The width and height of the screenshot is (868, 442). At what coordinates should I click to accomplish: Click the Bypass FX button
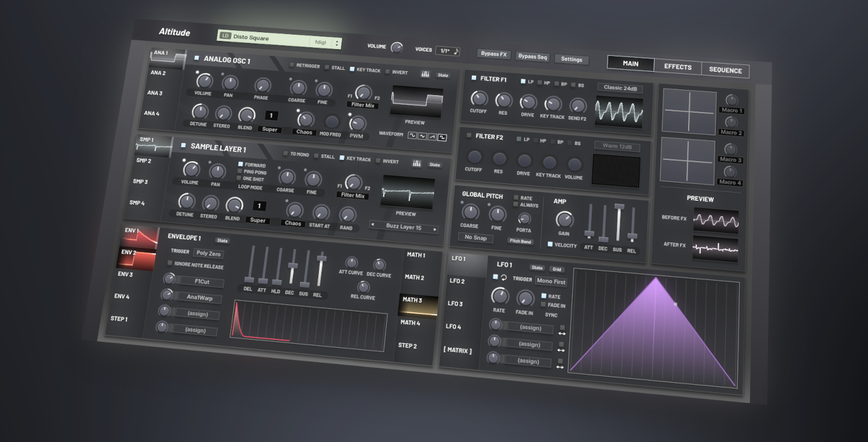(494, 54)
